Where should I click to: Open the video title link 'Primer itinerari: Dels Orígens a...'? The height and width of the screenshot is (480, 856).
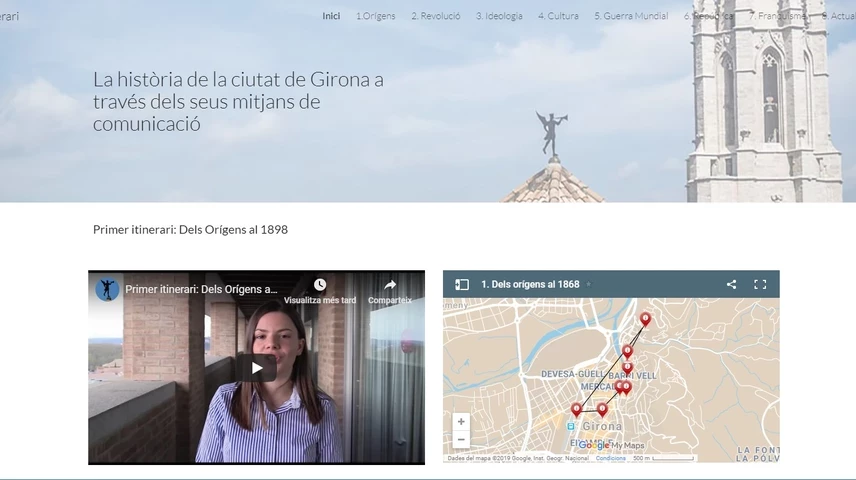[201, 289]
